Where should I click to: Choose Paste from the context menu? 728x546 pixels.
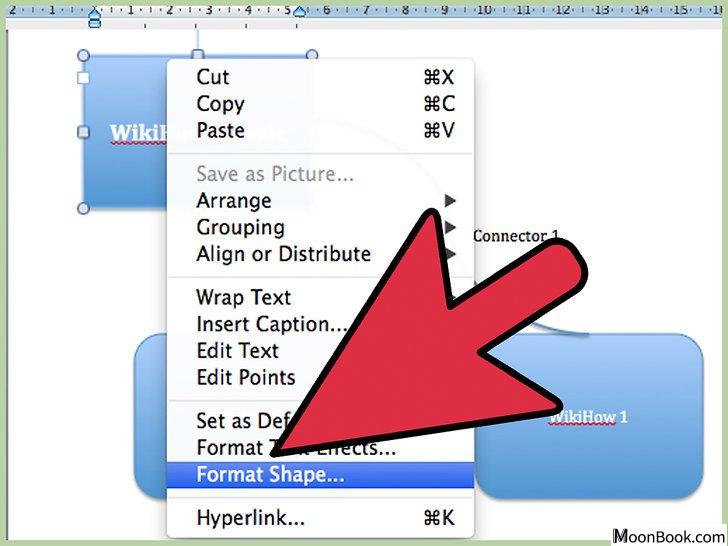320,130
